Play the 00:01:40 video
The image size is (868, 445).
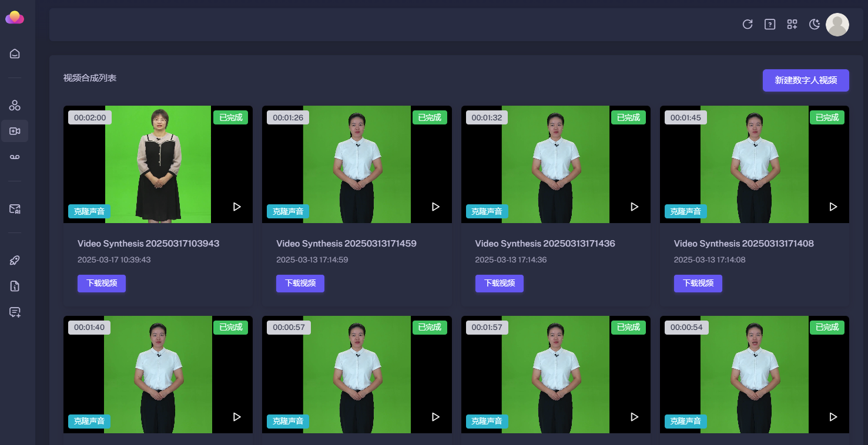click(237, 417)
